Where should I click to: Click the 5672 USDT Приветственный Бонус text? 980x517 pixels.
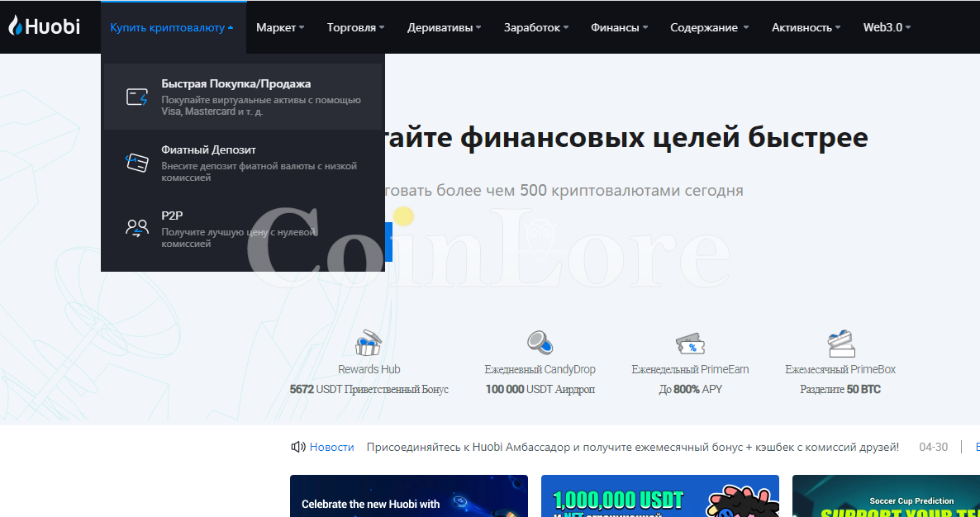[x=369, y=390]
